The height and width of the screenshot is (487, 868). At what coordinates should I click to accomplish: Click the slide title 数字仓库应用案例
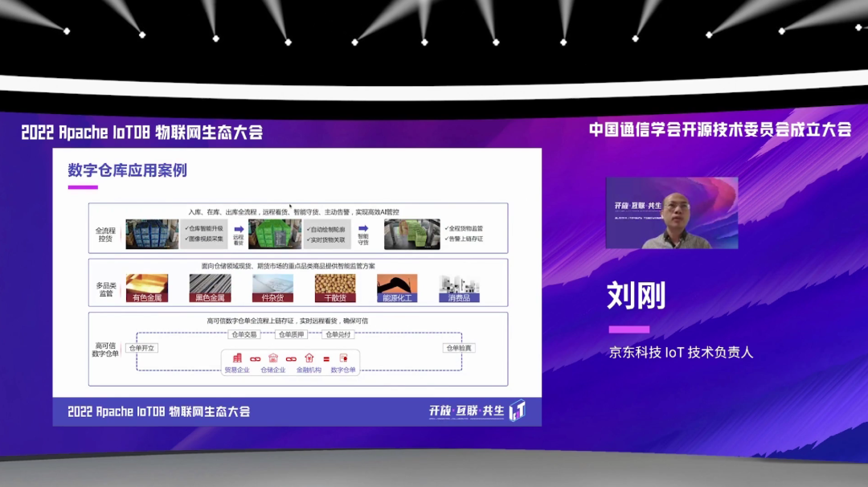pos(127,170)
